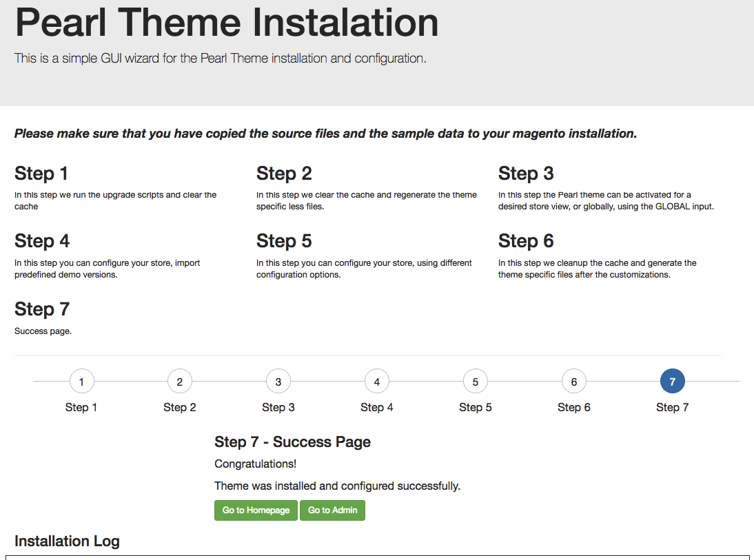The height and width of the screenshot is (560, 754).
Task: Click the "Congratulations!" message
Action: tap(255, 464)
